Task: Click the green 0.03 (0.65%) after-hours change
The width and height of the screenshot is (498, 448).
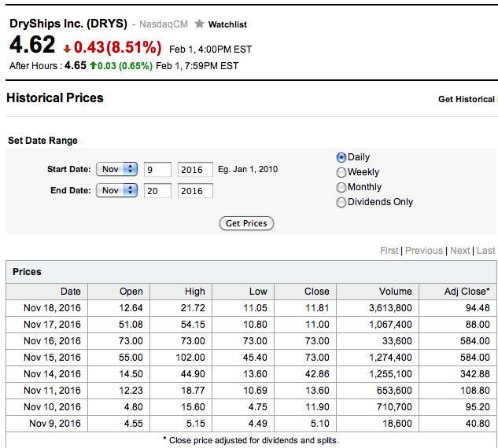Action: pos(125,66)
